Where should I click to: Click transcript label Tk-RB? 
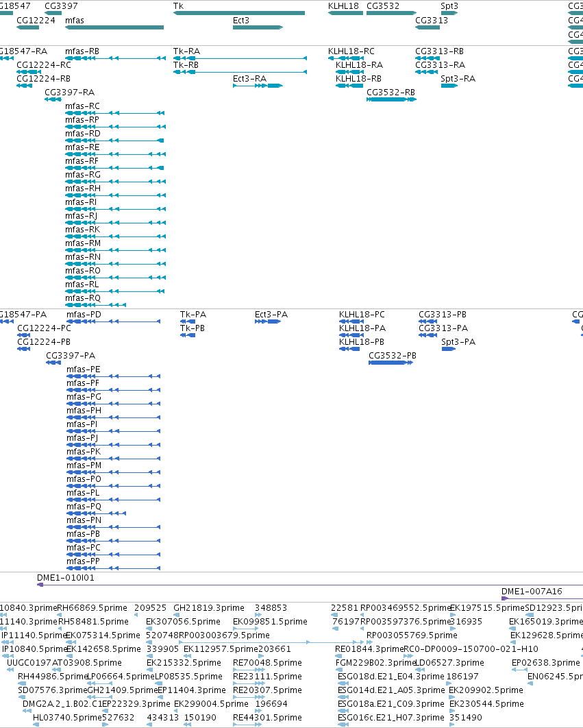tap(186, 65)
